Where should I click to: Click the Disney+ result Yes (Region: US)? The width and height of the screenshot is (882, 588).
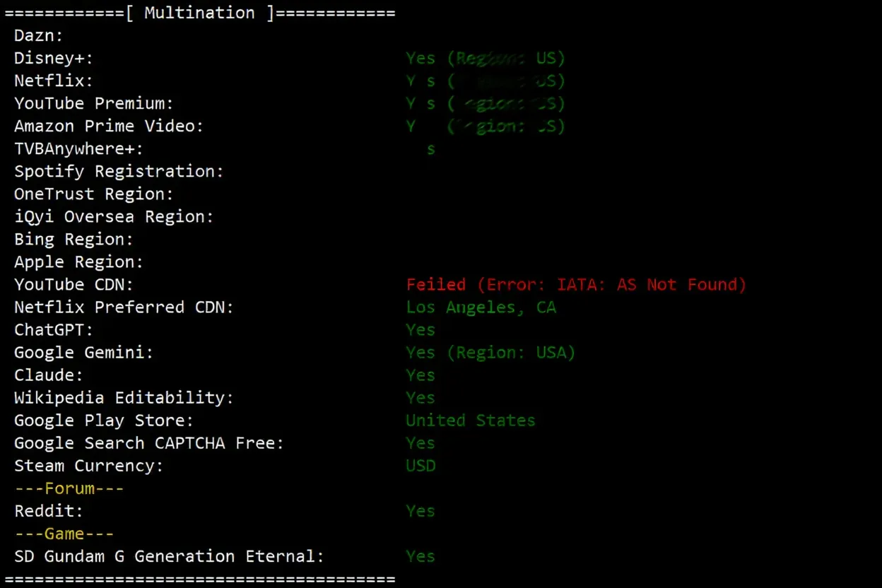pos(486,58)
